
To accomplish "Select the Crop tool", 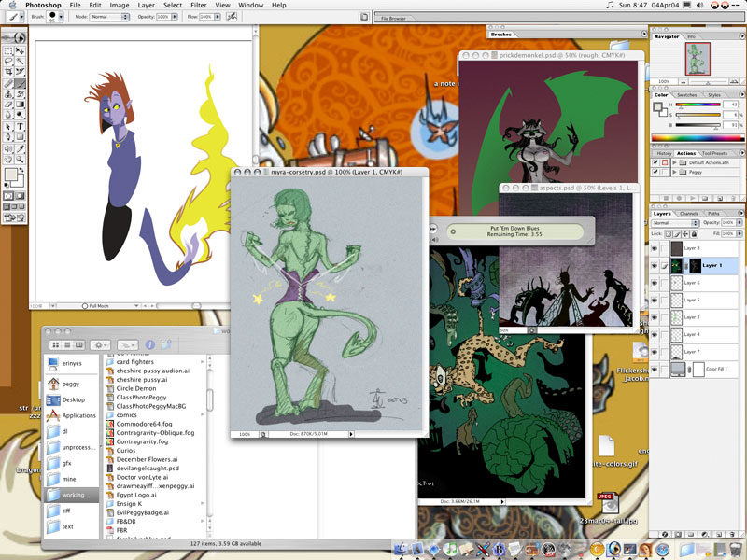I will click(x=8, y=72).
